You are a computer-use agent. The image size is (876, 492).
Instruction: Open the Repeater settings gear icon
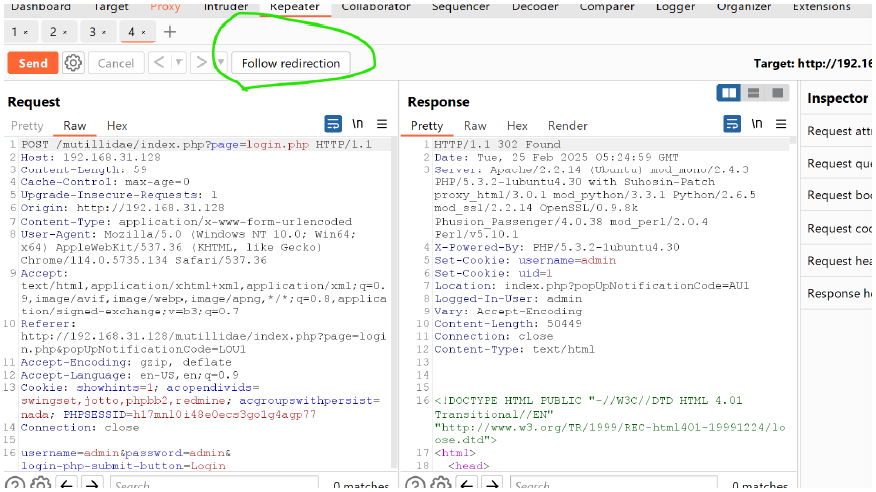coord(73,63)
